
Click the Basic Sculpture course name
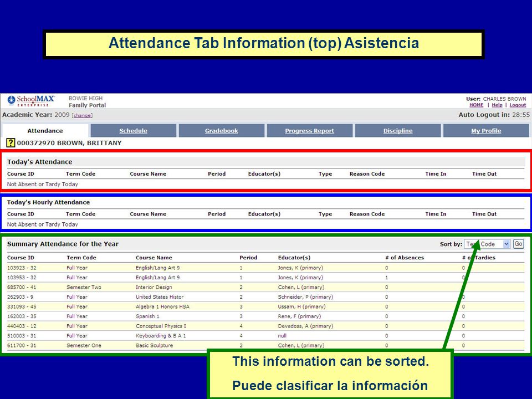pyautogui.click(x=155, y=345)
